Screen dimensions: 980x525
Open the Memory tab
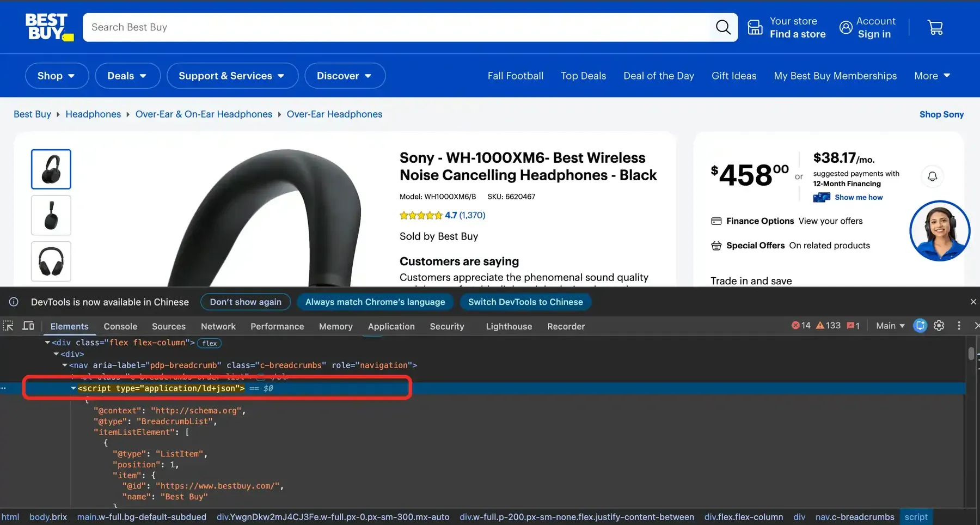pyautogui.click(x=336, y=326)
